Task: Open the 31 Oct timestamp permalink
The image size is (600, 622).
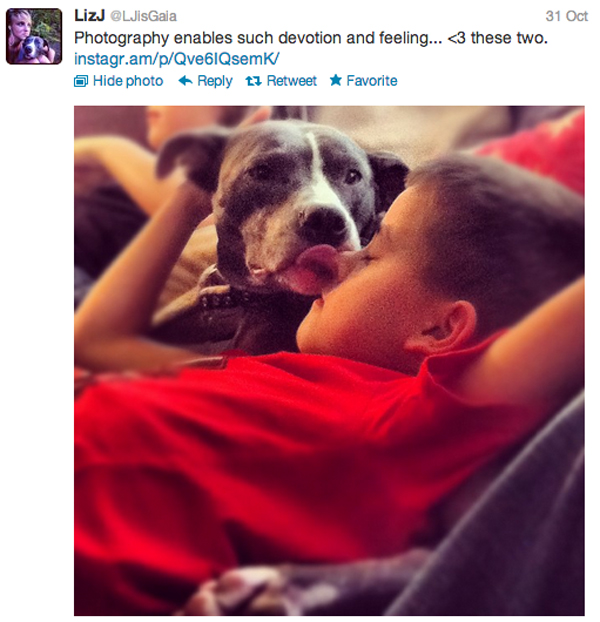Action: click(x=567, y=16)
